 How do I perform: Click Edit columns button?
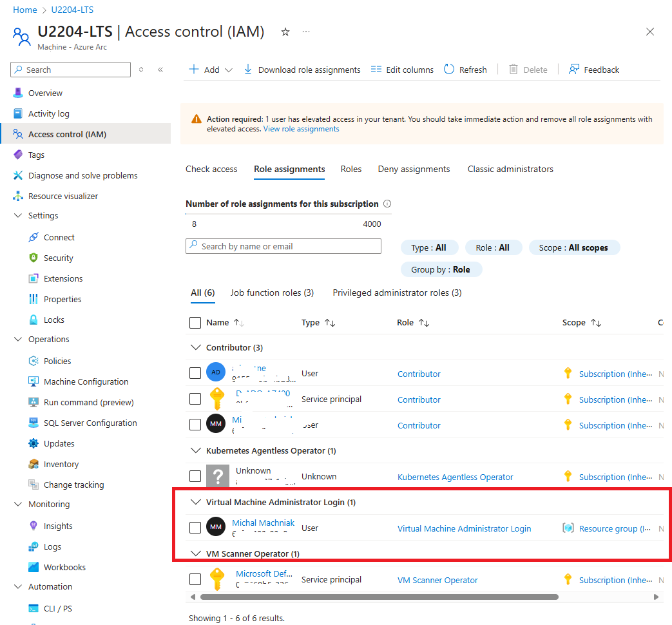tap(402, 70)
